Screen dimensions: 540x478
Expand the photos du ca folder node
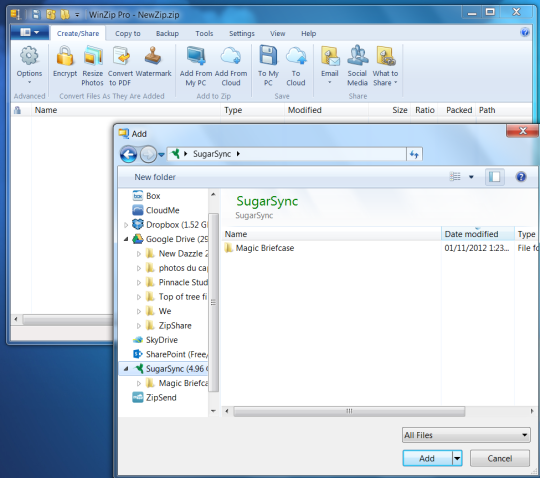[139, 268]
